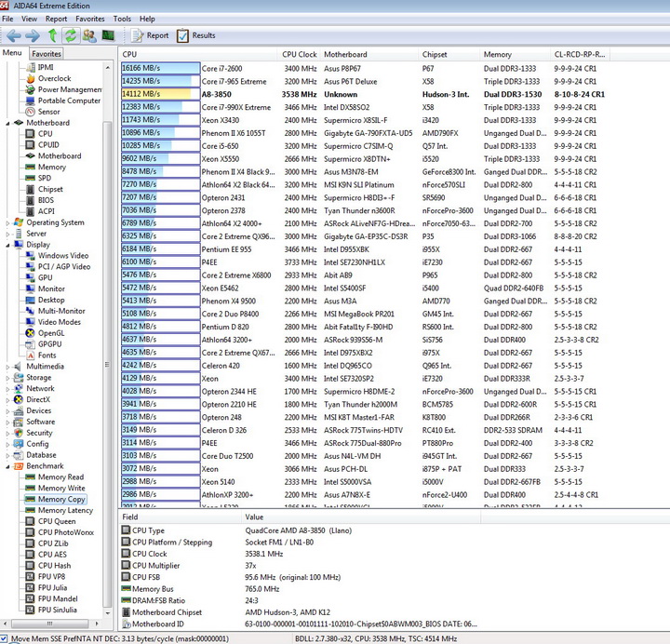Click the Back arrow in toolbar
Image resolution: width=670 pixels, height=644 pixels.
coord(13,35)
